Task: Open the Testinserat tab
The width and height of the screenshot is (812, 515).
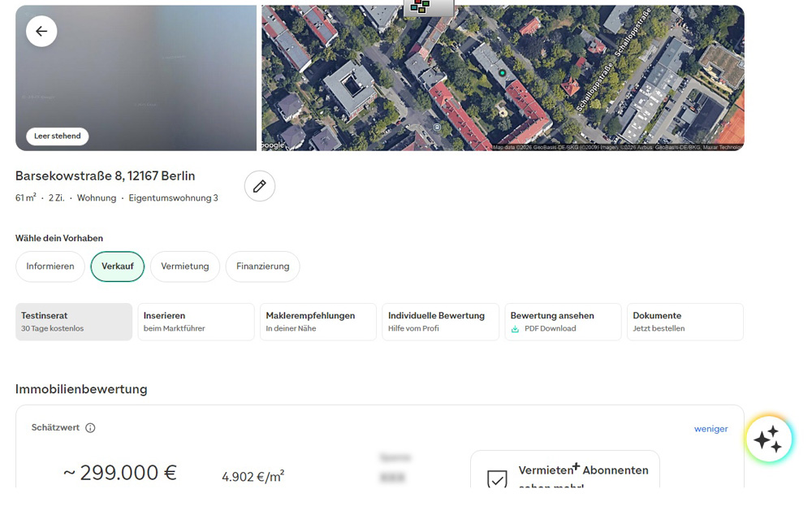Action: point(74,322)
